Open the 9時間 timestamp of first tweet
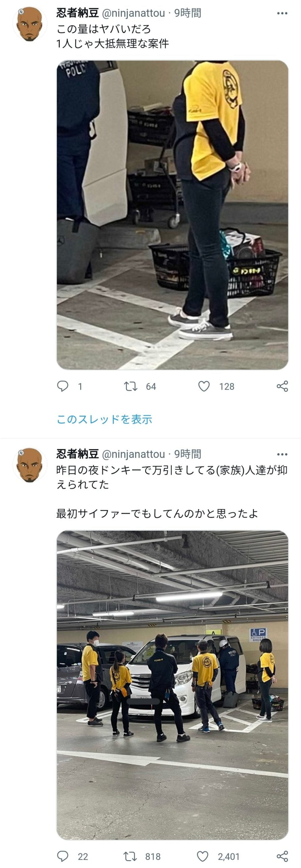The height and width of the screenshot is (868, 301). click(x=188, y=13)
